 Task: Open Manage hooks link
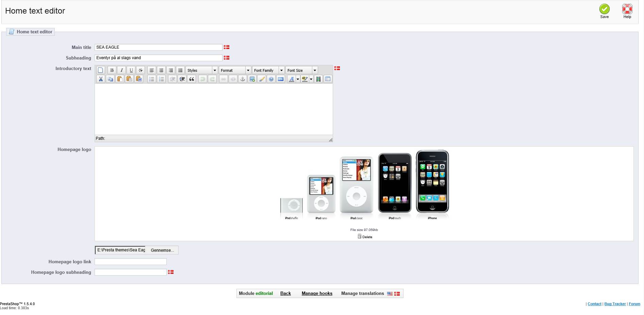click(317, 294)
